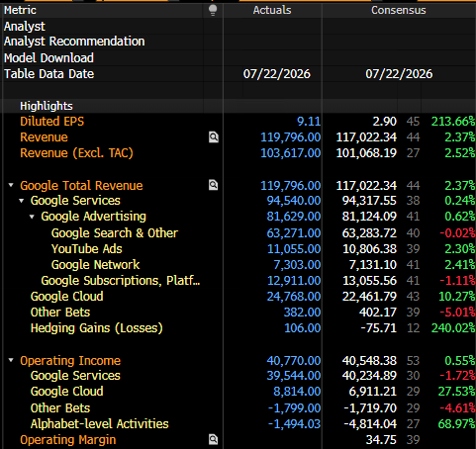Open Revenue (Excl. TAC) metric
This screenshot has width=476, height=449.
coord(76,153)
